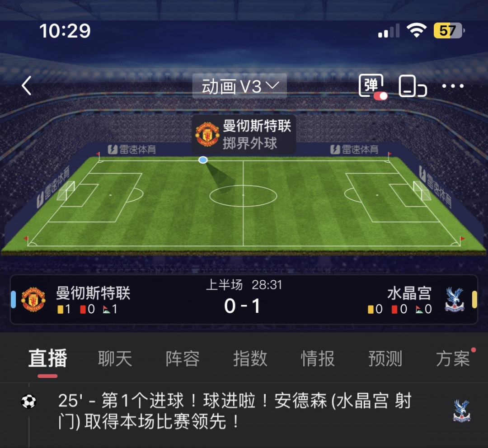Image resolution: width=488 pixels, height=448 pixels.
Task: Click the 水晶宫 team name in scoreboard
Action: click(x=409, y=293)
